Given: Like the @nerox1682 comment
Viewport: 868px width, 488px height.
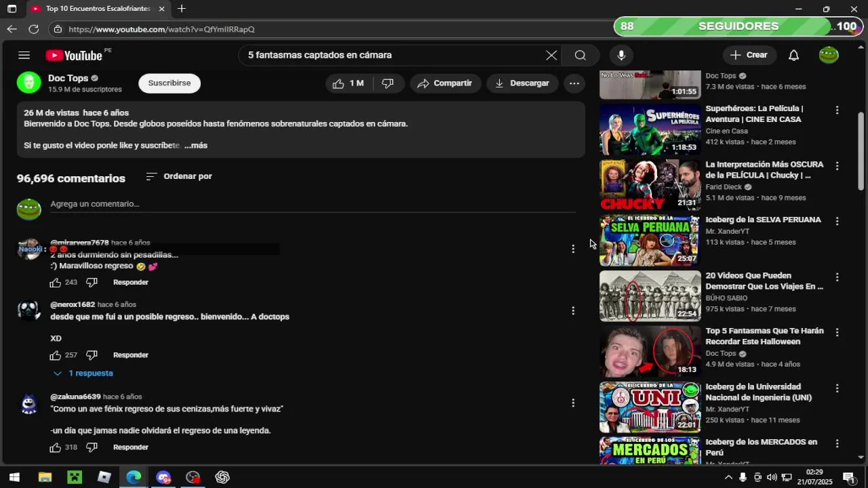Looking at the screenshot, I should pos(56,355).
